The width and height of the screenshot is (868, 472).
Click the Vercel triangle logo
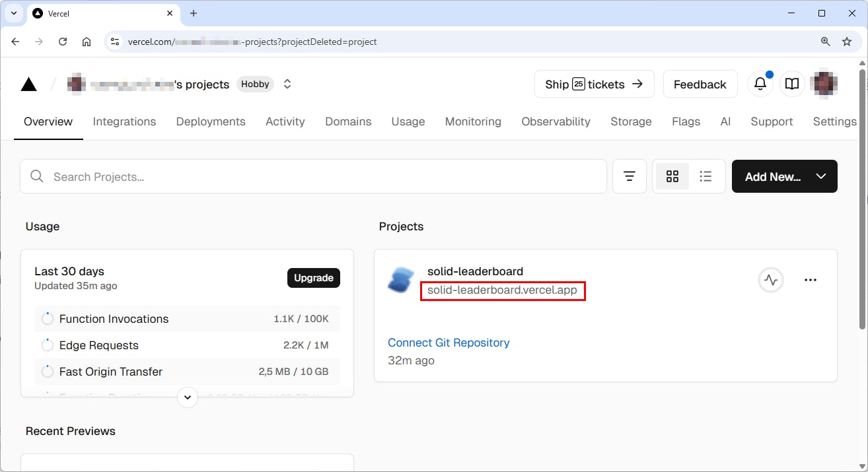click(28, 84)
